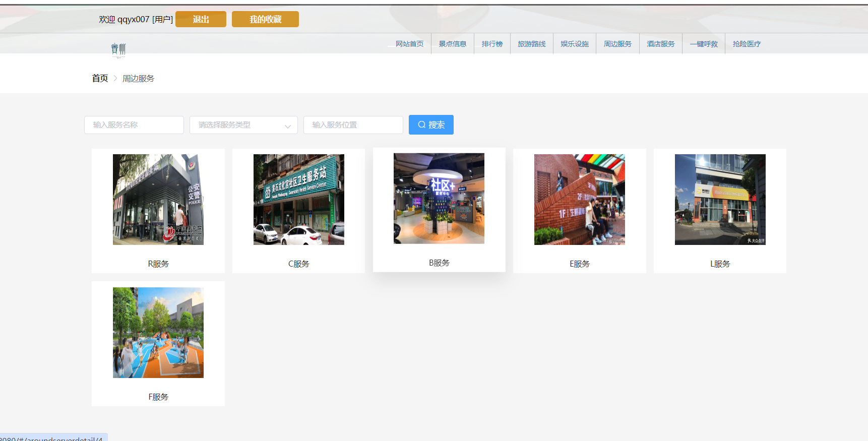868x441 pixels.
Task: Open 我的收藏 favorites button
Action: 265,19
